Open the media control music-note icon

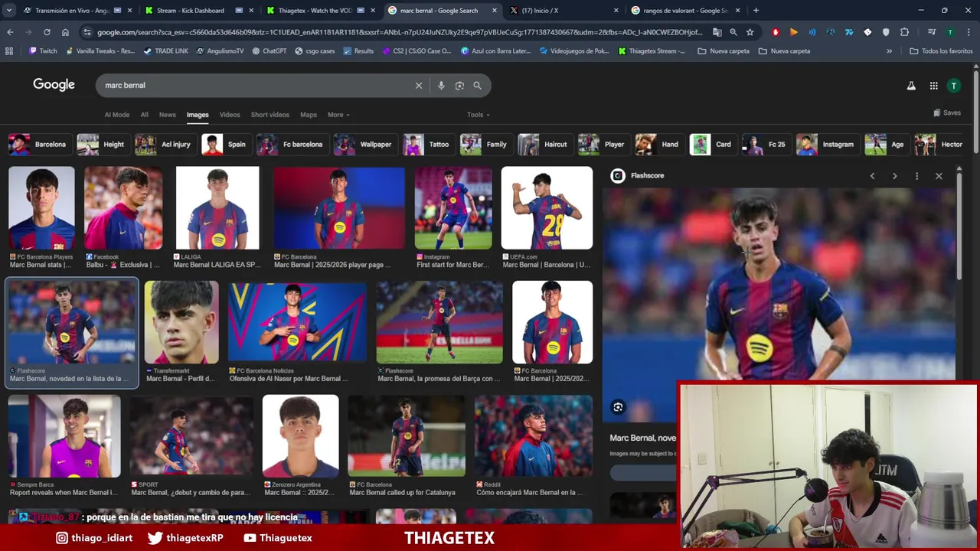(x=932, y=32)
